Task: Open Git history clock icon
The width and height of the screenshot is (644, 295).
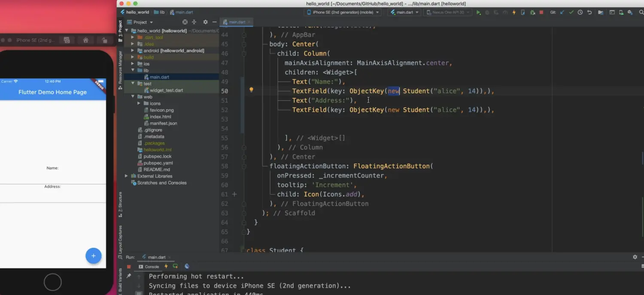Action: 580,12
